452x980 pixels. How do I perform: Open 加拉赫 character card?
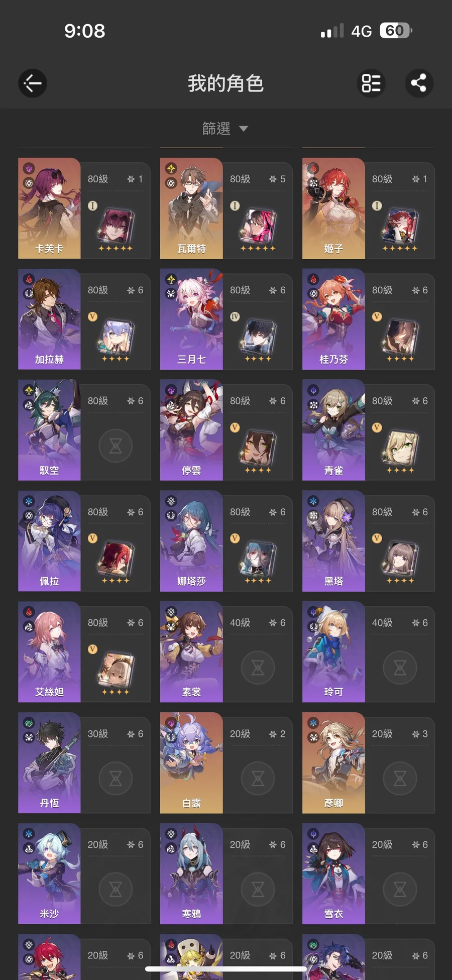[84, 319]
